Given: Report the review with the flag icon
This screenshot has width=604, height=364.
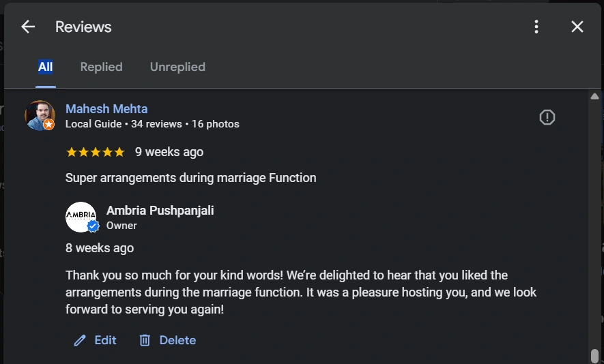Looking at the screenshot, I should [547, 117].
